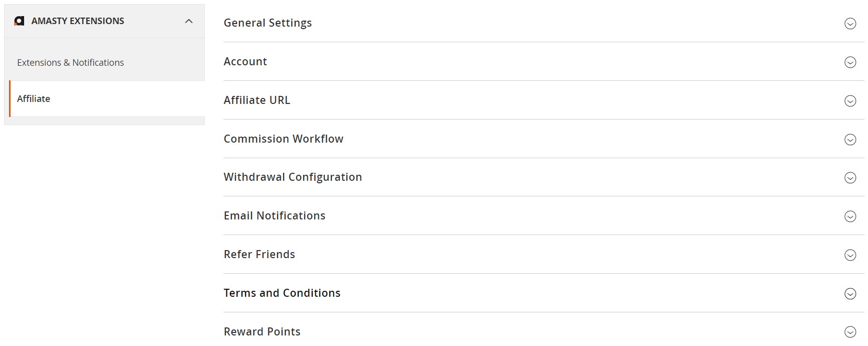Click the Amasty Extensions header text
The height and width of the screenshot is (346, 868).
(x=78, y=21)
